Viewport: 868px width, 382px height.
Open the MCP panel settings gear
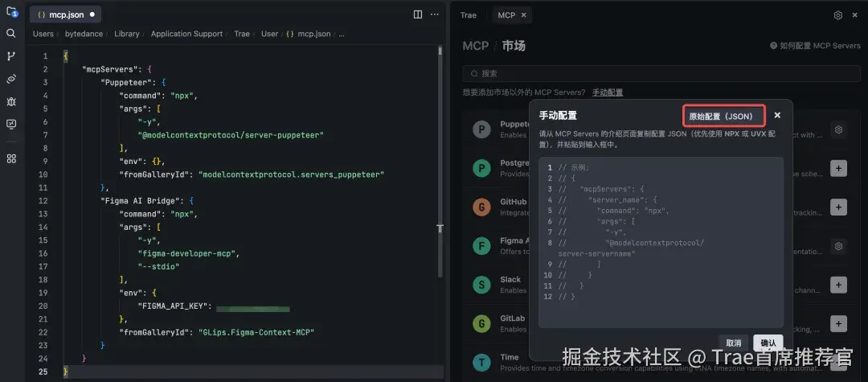click(838, 15)
